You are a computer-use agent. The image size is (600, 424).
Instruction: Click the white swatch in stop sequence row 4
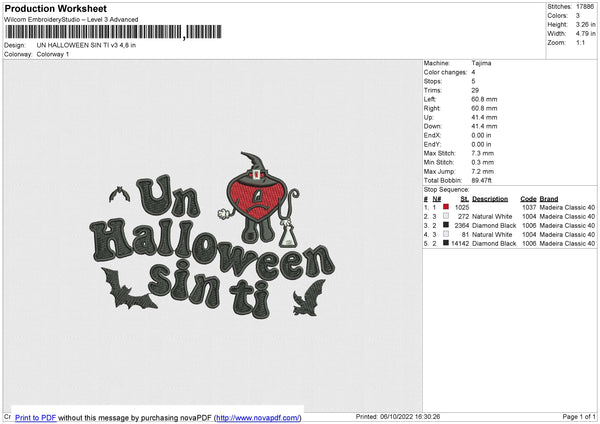tap(446, 234)
